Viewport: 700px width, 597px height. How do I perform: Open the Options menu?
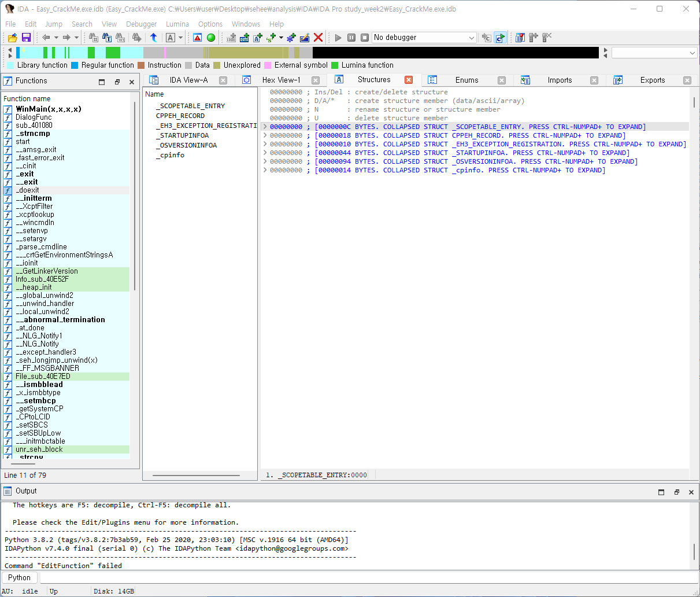pos(210,24)
